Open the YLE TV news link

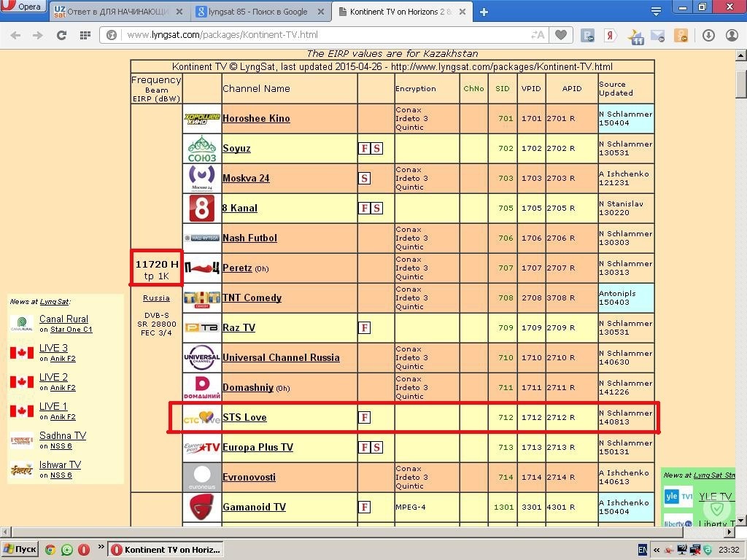point(715,497)
